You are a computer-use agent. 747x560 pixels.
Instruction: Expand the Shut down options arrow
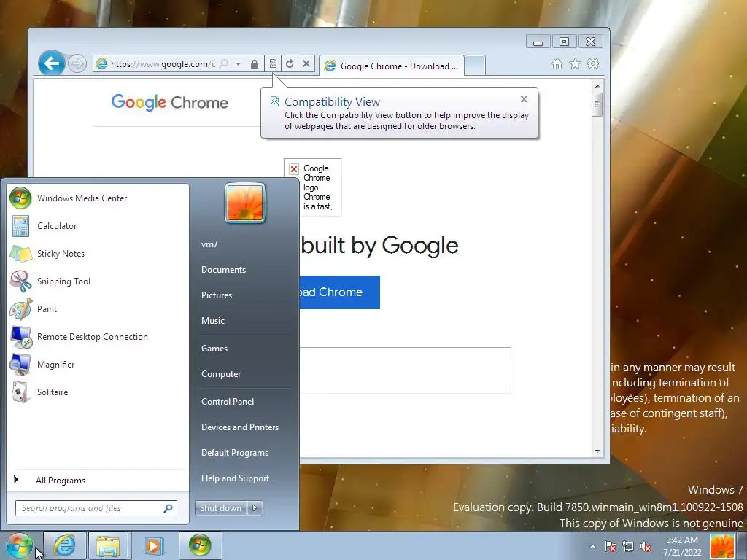click(x=255, y=508)
